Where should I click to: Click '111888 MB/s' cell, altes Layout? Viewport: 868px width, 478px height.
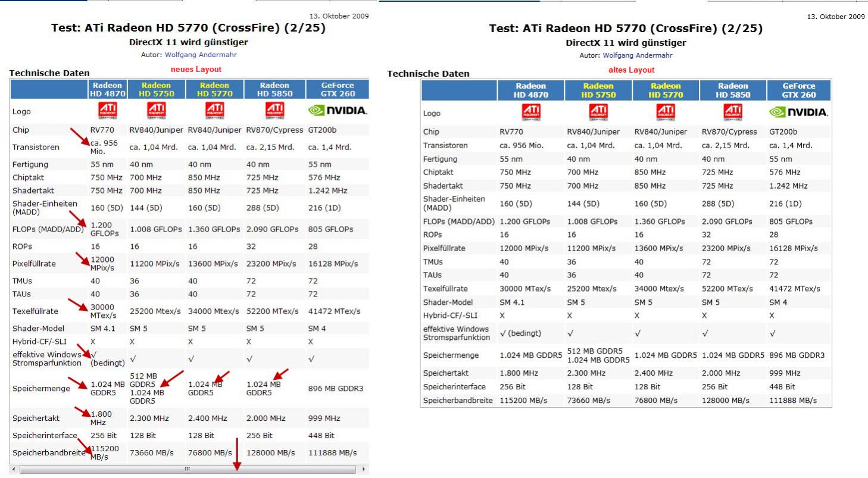[793, 401]
